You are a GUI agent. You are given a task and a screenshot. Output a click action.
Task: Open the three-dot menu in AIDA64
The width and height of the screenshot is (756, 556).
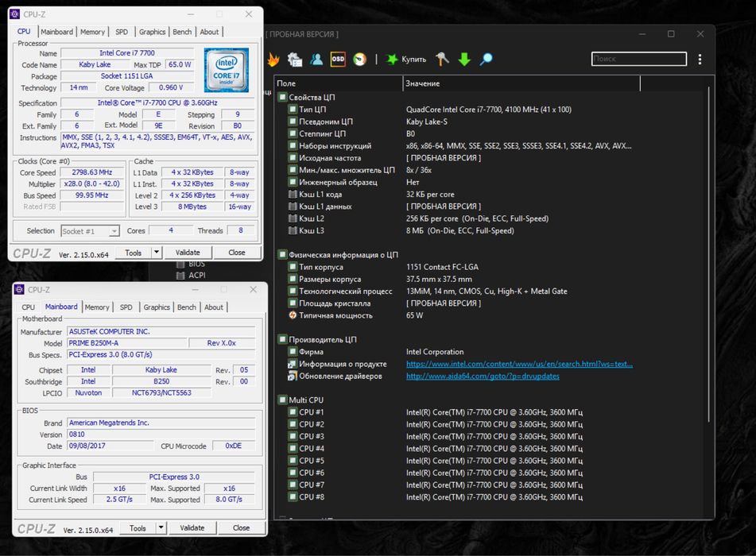[x=700, y=60]
